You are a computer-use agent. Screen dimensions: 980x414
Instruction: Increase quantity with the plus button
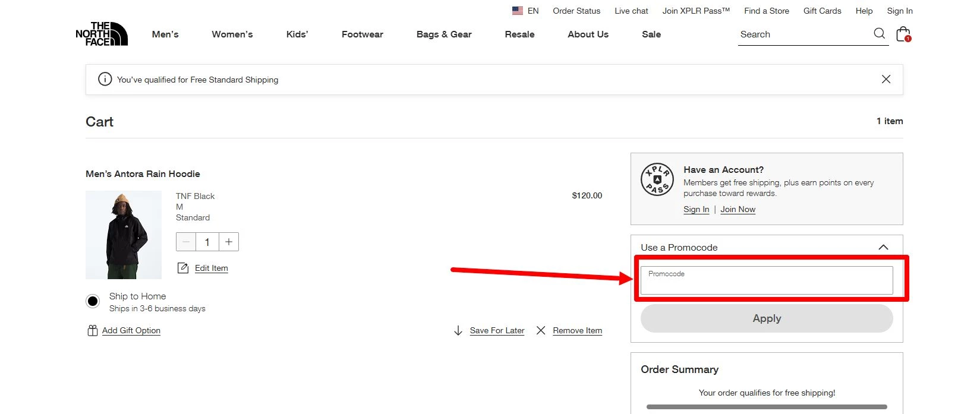229,242
